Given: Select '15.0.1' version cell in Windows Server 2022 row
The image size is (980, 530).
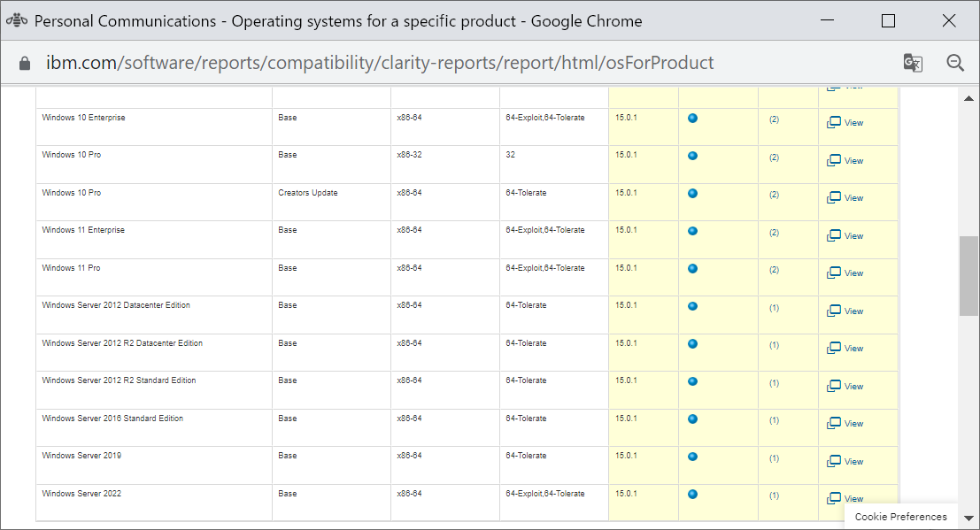Looking at the screenshot, I should pyautogui.click(x=626, y=494).
